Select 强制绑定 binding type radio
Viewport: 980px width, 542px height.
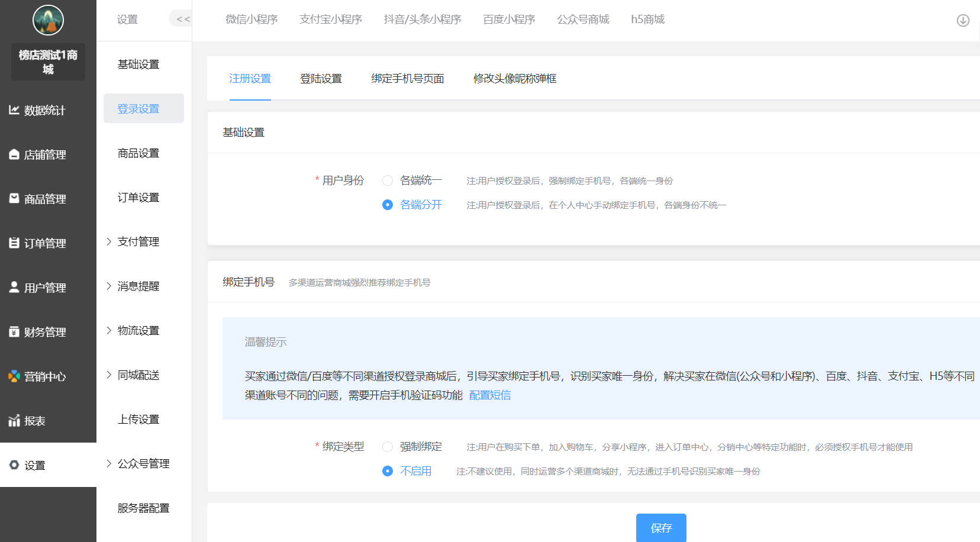(x=388, y=447)
